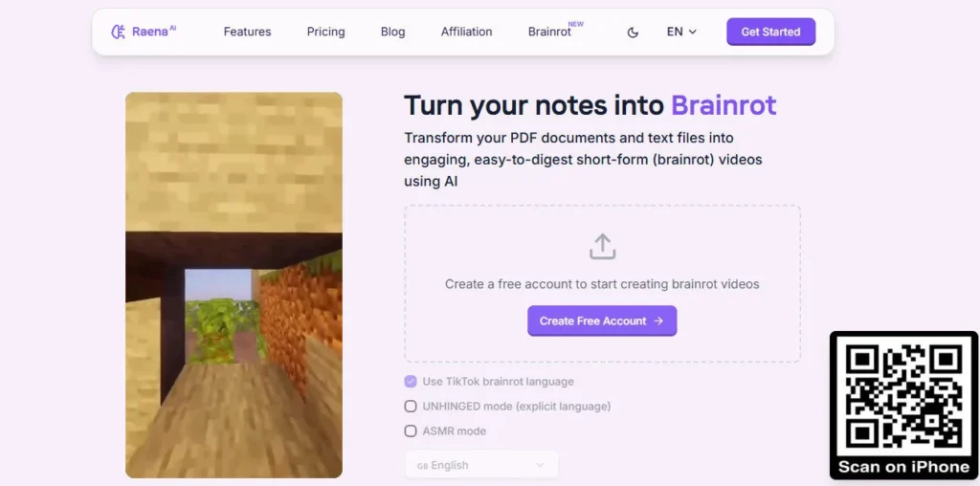Click the Minecraft parkour video preview
This screenshot has width=980, height=486.
pyautogui.click(x=234, y=285)
